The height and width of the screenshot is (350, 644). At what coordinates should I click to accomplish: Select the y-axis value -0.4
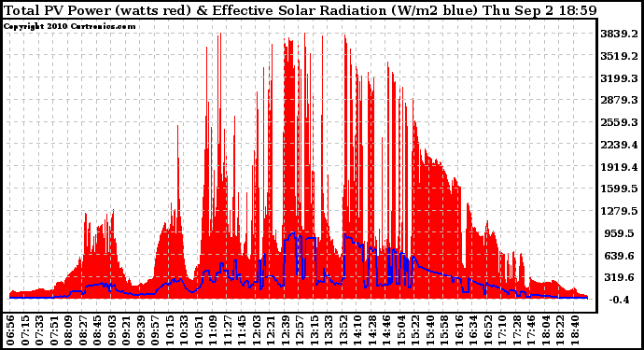619,300
